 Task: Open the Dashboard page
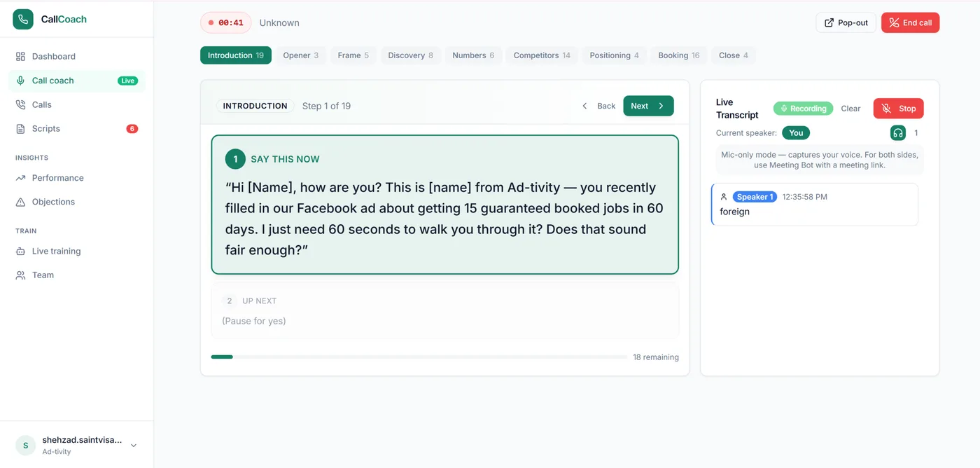pos(77,56)
